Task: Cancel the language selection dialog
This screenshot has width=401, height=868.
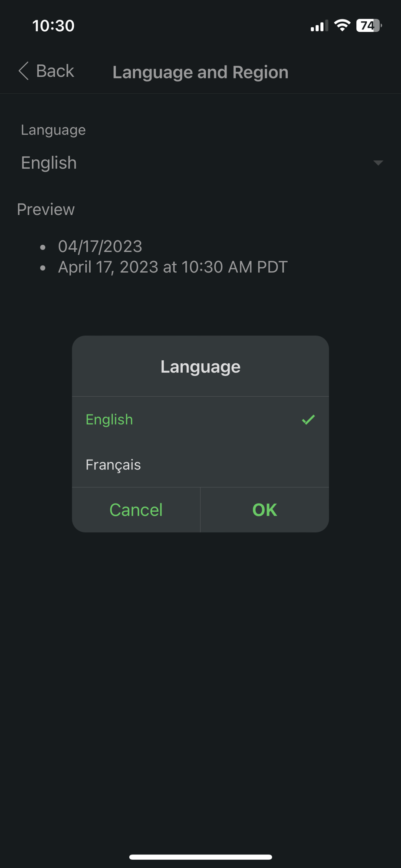Action: coord(136,510)
